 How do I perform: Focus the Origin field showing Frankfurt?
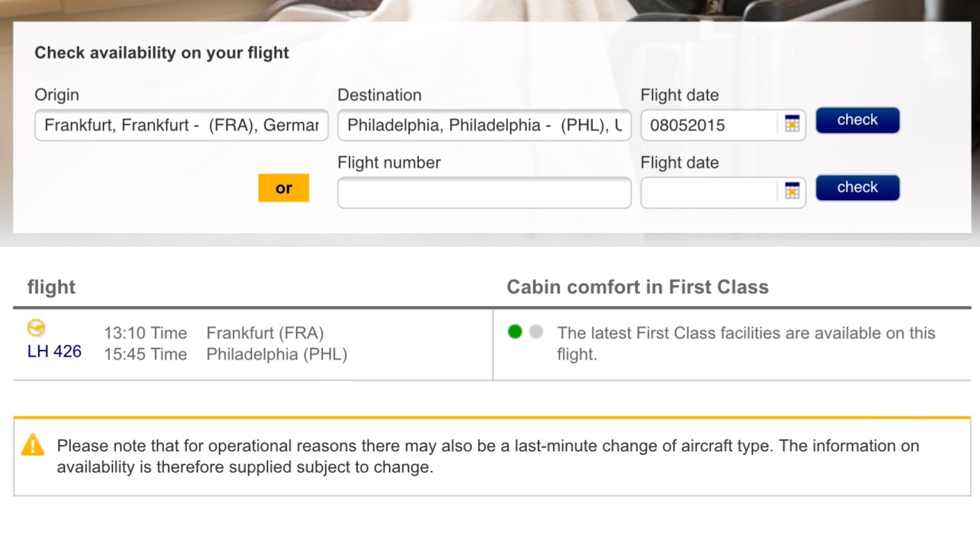(x=181, y=125)
